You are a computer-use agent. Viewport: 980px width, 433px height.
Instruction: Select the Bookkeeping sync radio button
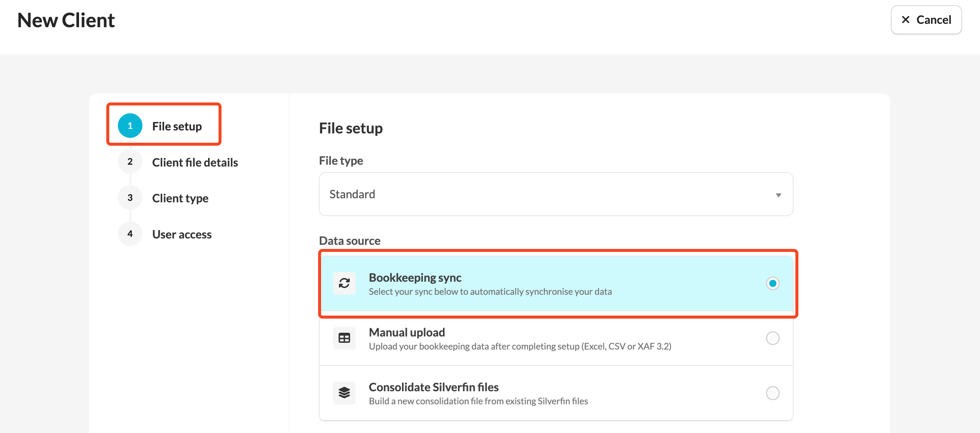pyautogui.click(x=773, y=283)
